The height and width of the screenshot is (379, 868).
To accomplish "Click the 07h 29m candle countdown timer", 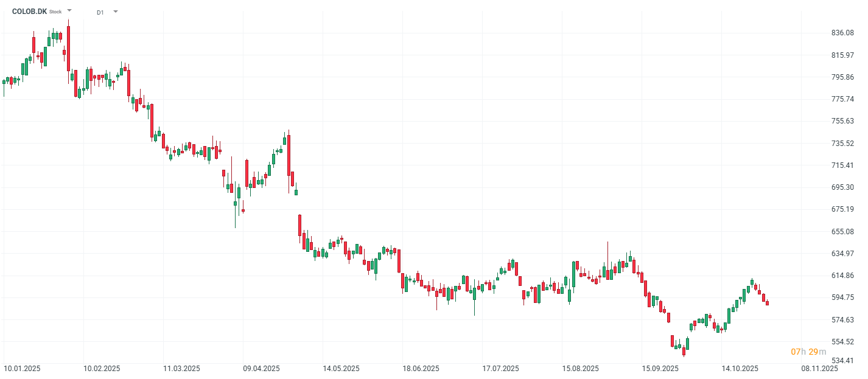I will click(x=808, y=352).
